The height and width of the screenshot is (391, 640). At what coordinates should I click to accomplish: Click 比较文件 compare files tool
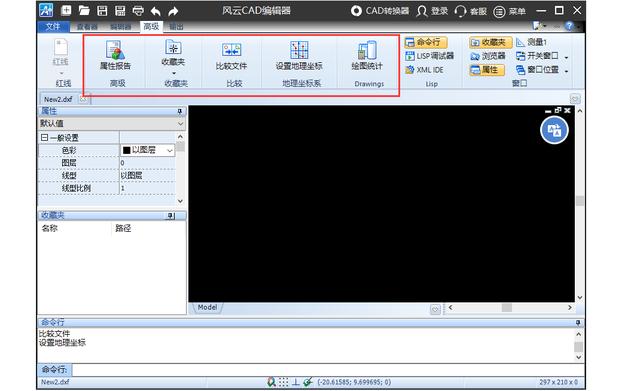point(231,56)
